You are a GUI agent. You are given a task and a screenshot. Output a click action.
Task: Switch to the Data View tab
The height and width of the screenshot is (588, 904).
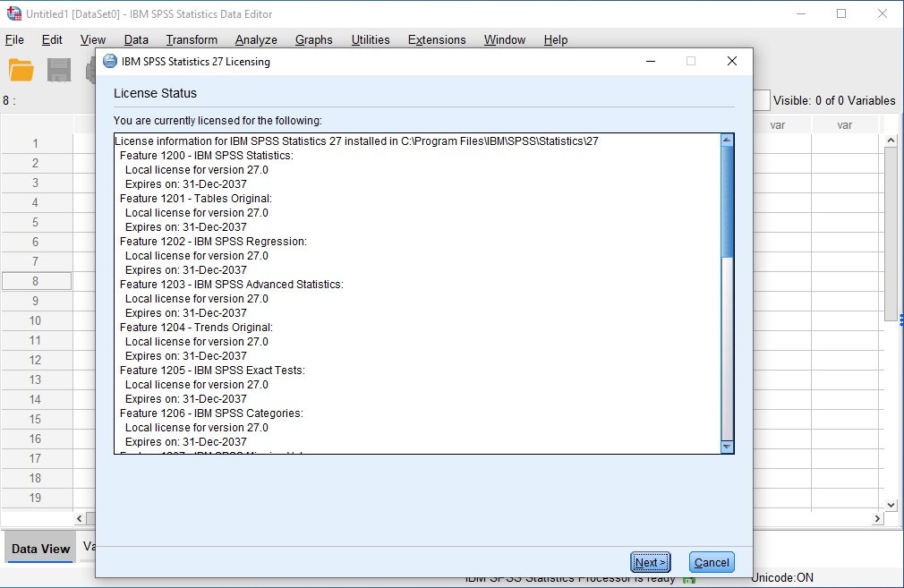point(41,549)
